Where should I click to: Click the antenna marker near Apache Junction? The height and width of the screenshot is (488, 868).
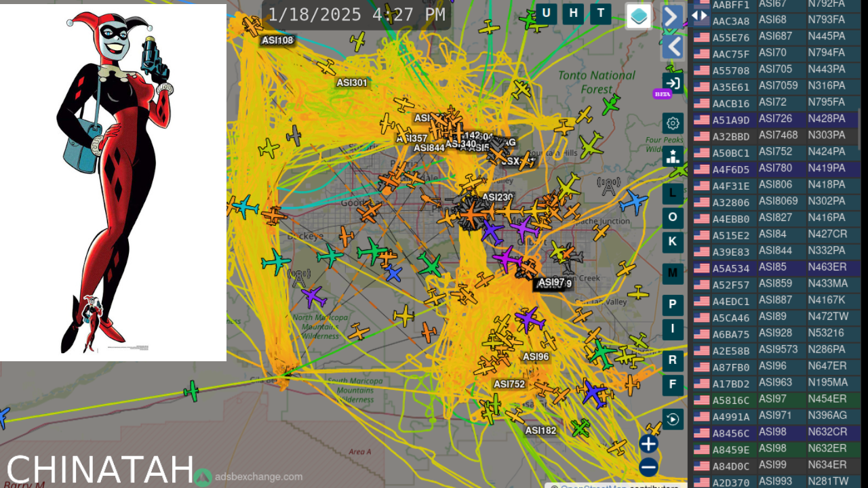(608, 186)
